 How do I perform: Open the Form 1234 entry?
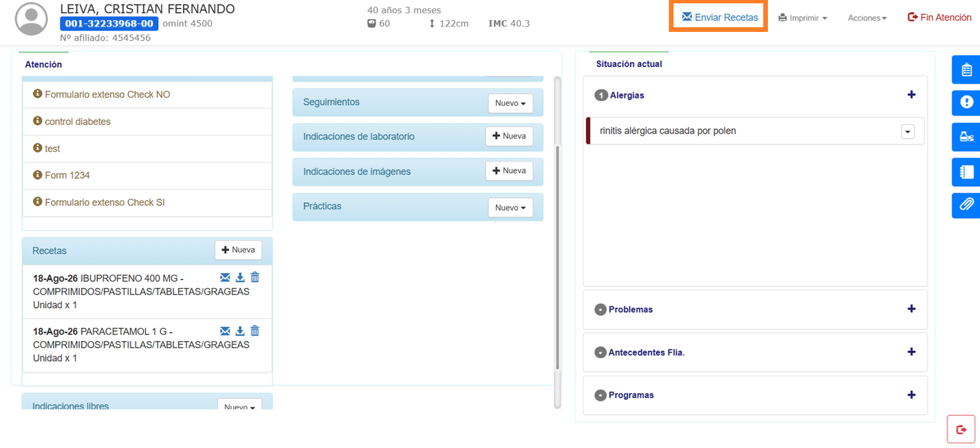[148, 175]
